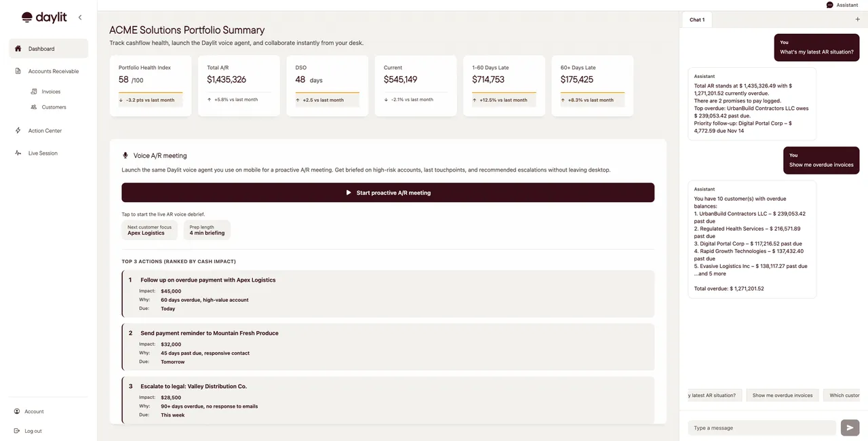Image resolution: width=868 pixels, height=441 pixels.
Task: Click the daylit logo icon
Action: tap(27, 18)
